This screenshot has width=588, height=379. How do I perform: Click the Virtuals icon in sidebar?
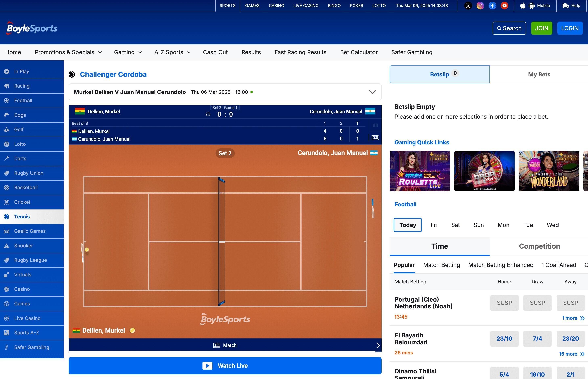(7, 275)
